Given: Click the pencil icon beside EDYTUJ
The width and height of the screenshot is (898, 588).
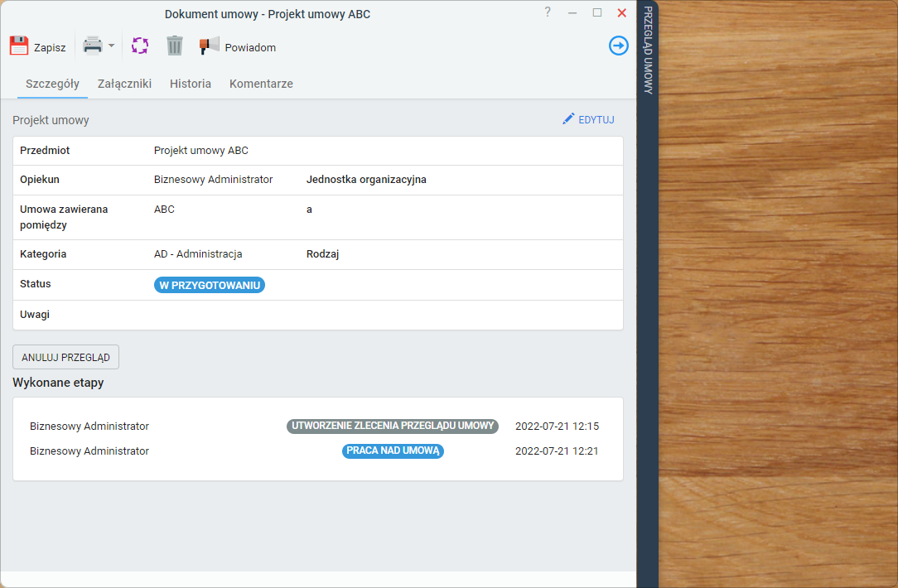Looking at the screenshot, I should coord(568,119).
